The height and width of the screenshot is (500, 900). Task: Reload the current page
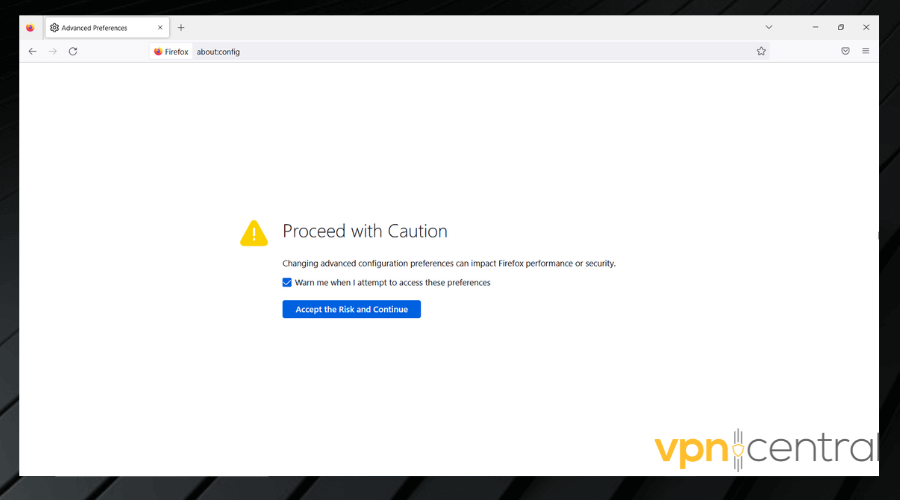73,51
